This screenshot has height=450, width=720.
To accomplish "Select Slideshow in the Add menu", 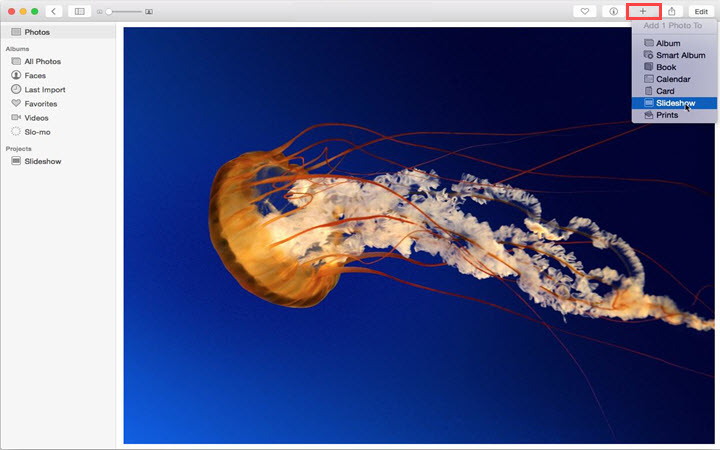I will coord(674,103).
